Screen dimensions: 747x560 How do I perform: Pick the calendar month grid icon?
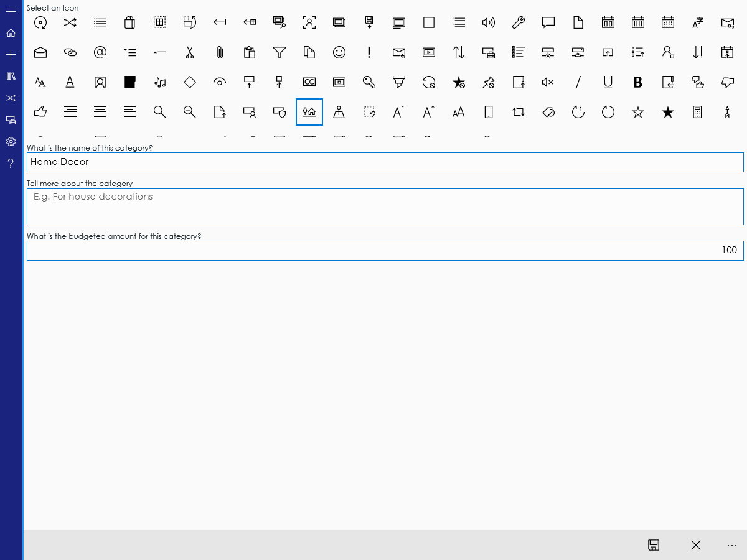pyautogui.click(x=668, y=22)
